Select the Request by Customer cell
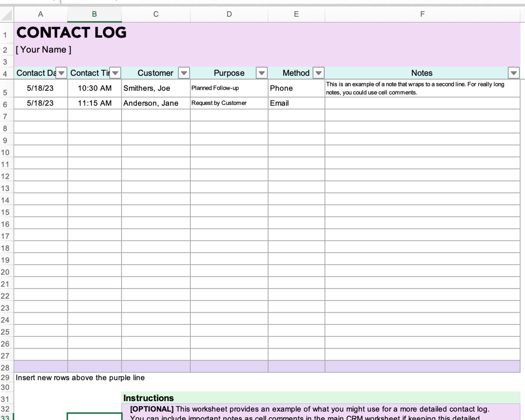Image resolution: width=525 pixels, height=420 pixels. click(229, 103)
